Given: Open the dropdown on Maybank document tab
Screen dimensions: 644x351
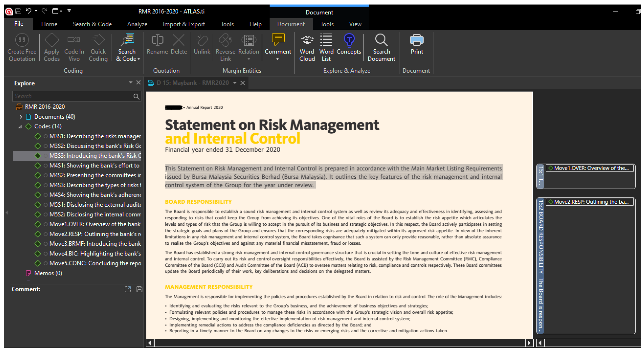Looking at the screenshot, I should [234, 83].
